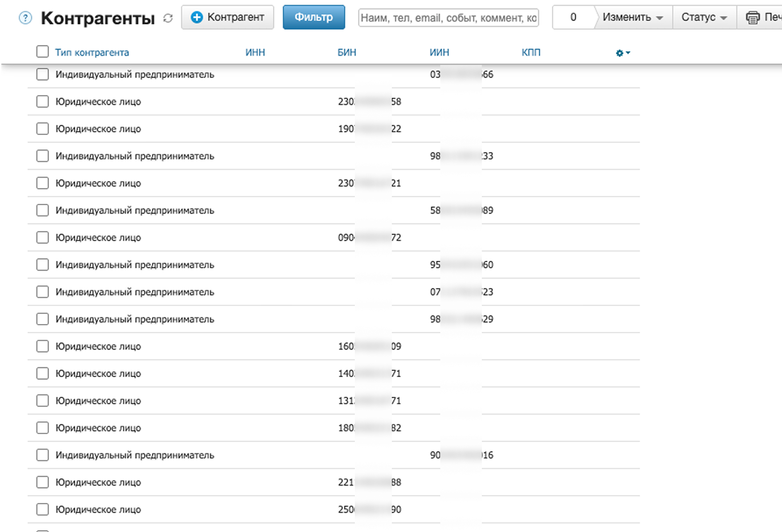Click the printer icon
The height and width of the screenshot is (532, 782).
753,18
